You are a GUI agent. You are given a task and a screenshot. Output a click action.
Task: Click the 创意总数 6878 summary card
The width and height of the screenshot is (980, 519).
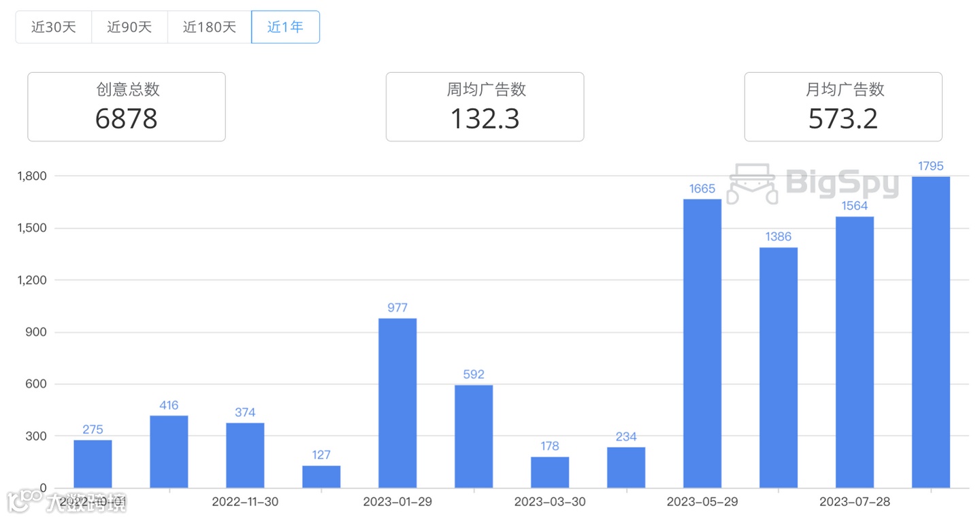[x=127, y=107]
